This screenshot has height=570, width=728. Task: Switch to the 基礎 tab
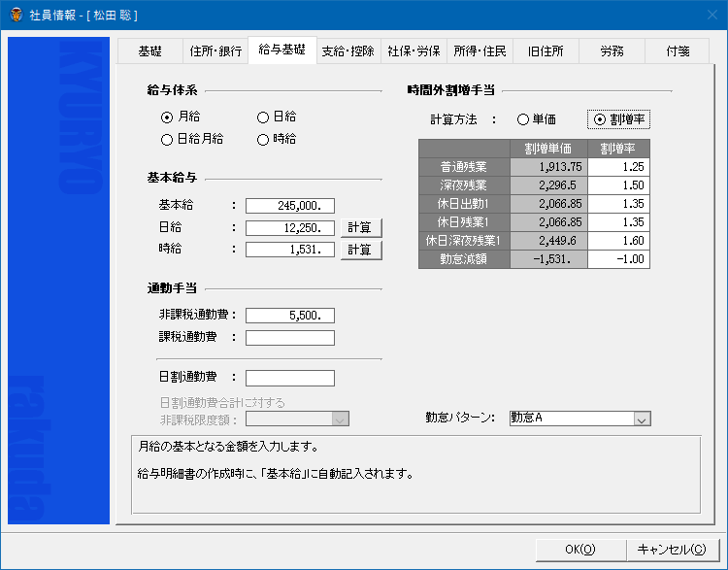point(149,51)
